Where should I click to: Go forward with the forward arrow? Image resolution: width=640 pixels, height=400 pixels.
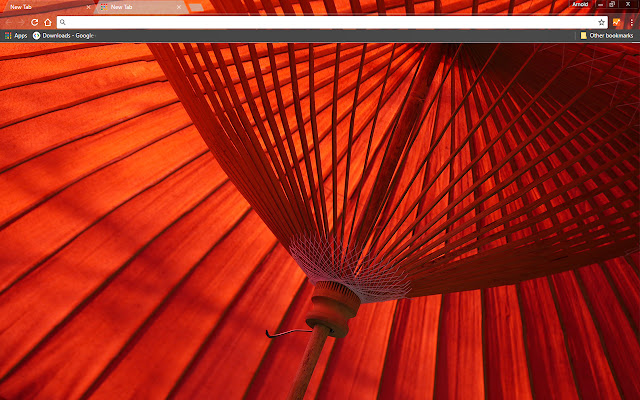[21, 22]
